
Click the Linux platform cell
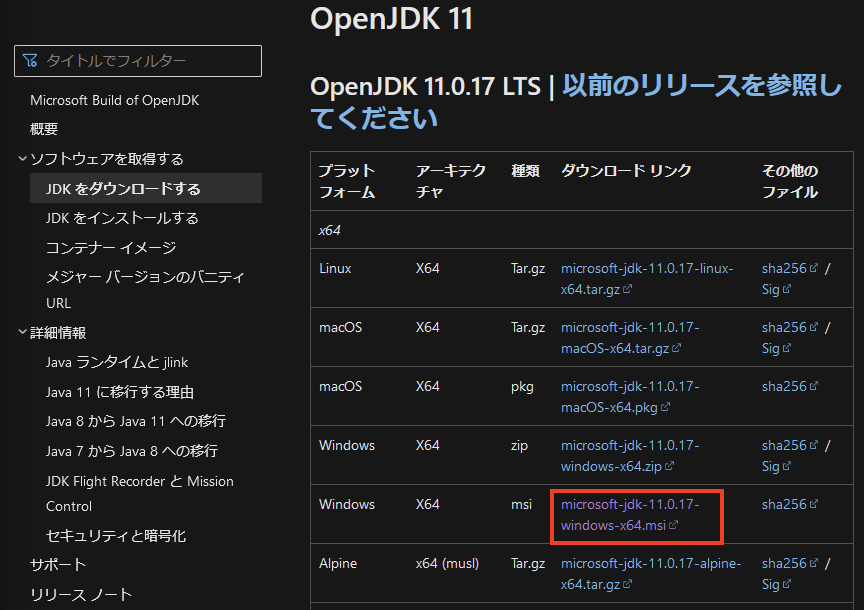(x=335, y=268)
